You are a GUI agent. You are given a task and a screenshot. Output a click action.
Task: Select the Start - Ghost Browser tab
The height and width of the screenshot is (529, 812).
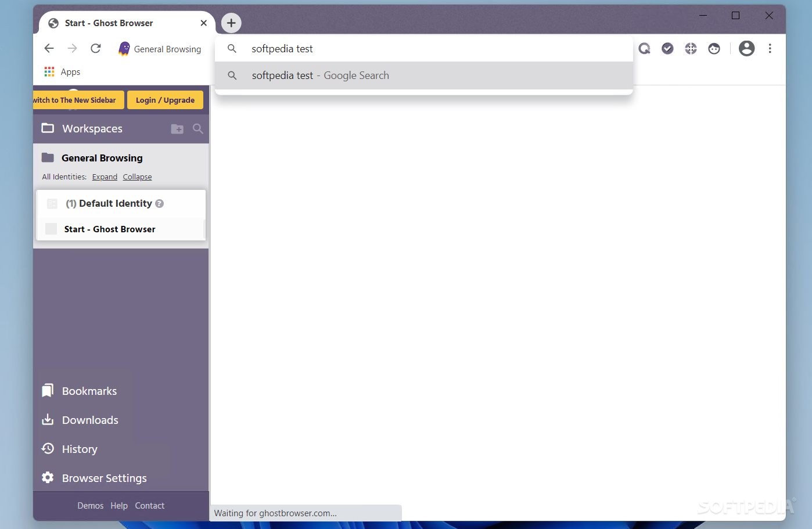(127, 23)
